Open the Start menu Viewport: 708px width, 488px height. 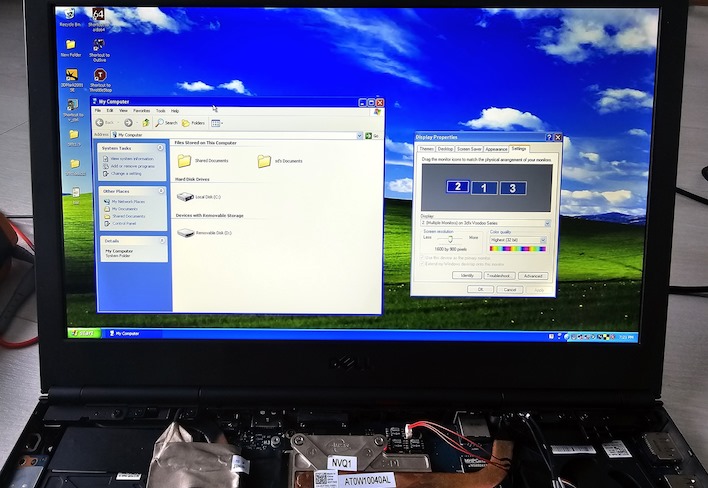(84, 333)
